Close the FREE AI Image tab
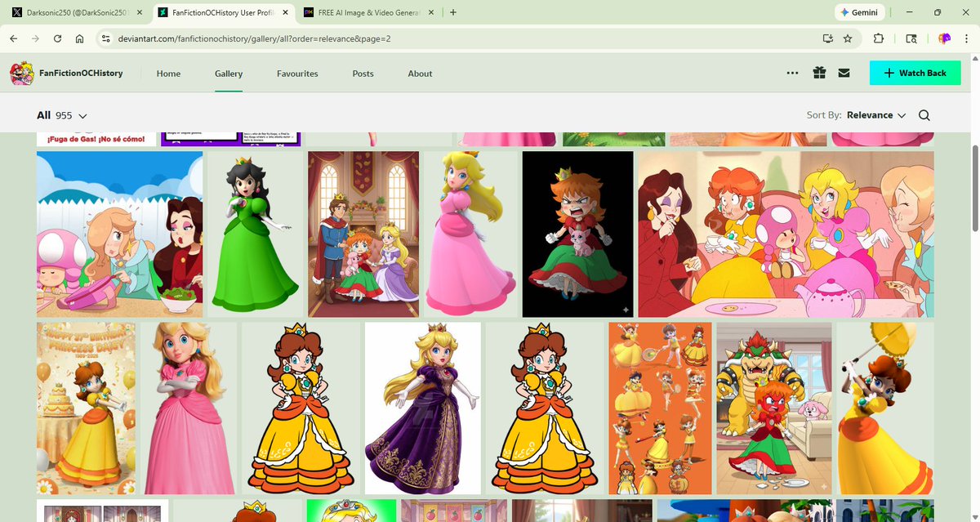 (x=430, y=12)
